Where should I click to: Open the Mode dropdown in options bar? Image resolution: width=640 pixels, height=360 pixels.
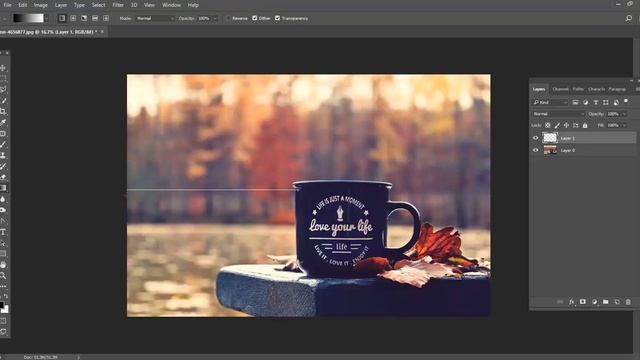click(x=155, y=18)
